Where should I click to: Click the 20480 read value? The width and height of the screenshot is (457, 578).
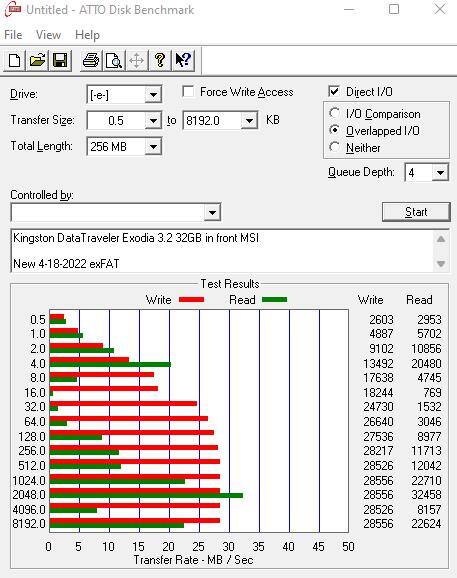coord(426,364)
